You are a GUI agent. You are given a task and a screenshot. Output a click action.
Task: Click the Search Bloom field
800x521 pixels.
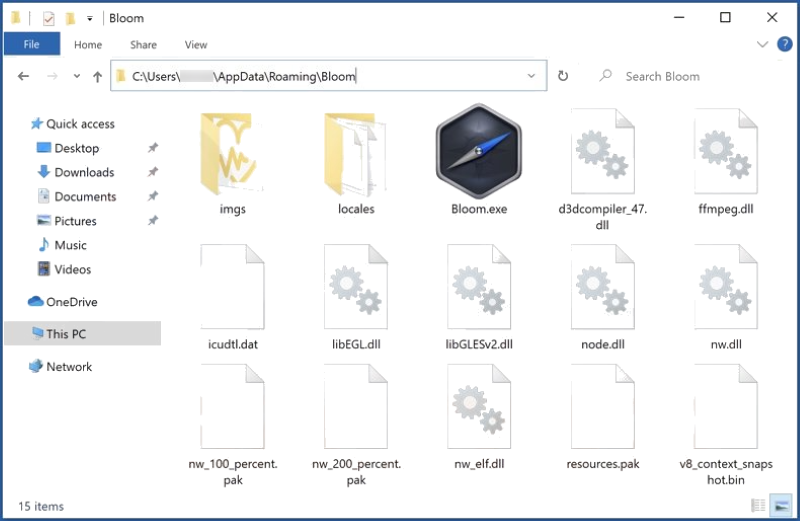coord(662,77)
